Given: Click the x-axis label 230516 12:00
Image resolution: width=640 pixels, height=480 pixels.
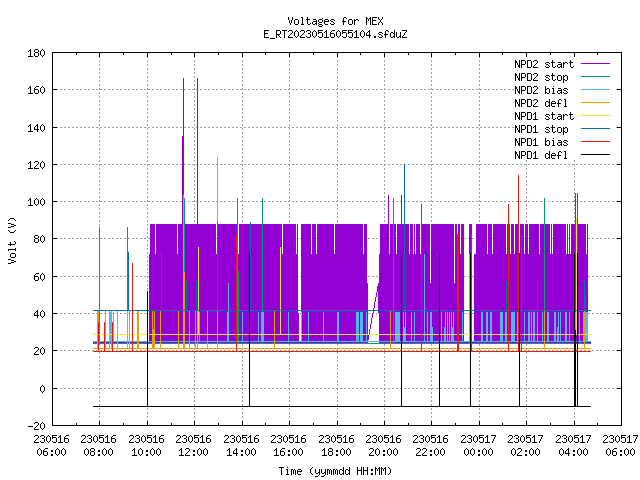Looking at the screenshot, I should pos(193,446).
